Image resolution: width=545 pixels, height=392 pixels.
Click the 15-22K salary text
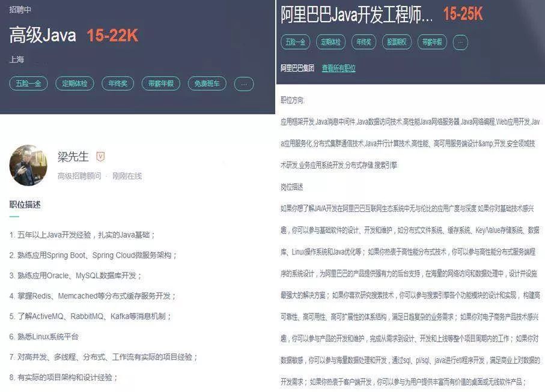pos(112,35)
